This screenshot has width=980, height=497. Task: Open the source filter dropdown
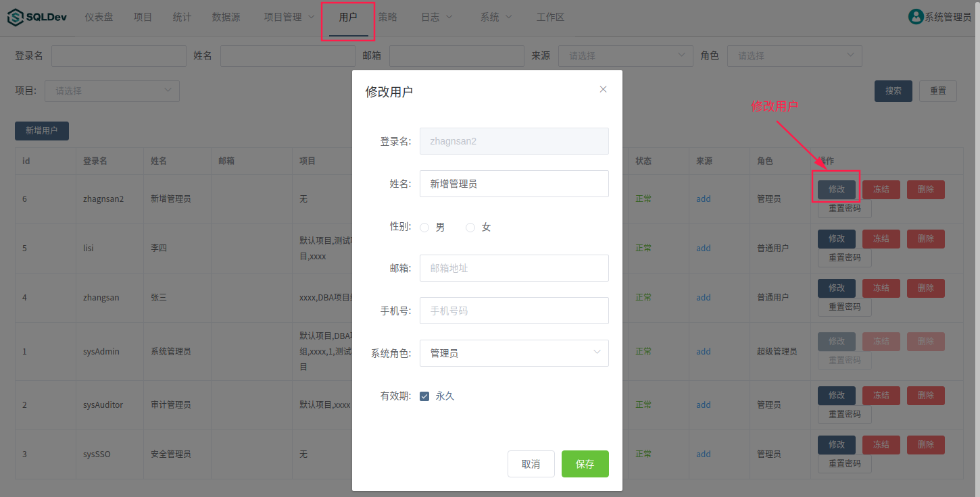625,56
